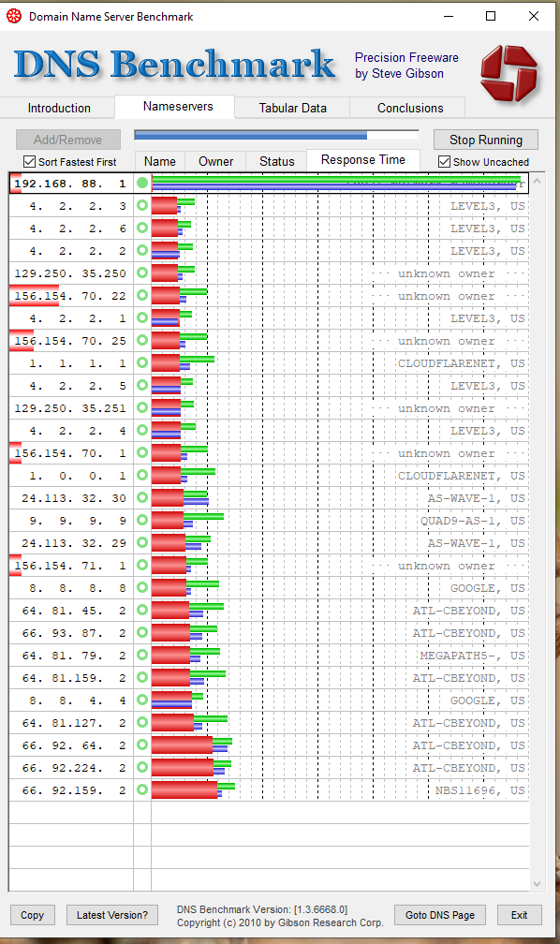The width and height of the screenshot is (560, 944).
Task: Click status circle for 129.250.35.250
Action: click(142, 273)
